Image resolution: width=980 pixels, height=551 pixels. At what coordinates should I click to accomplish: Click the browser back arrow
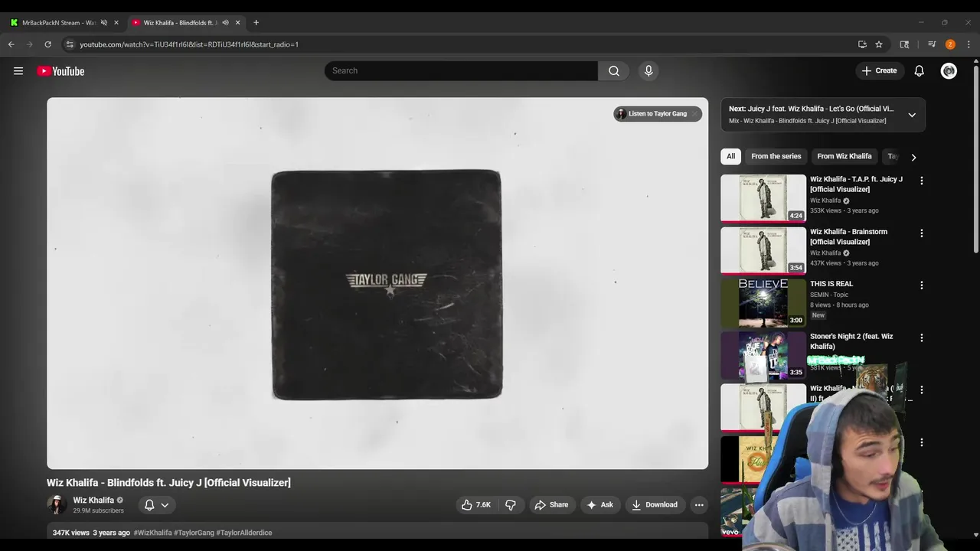point(11,44)
